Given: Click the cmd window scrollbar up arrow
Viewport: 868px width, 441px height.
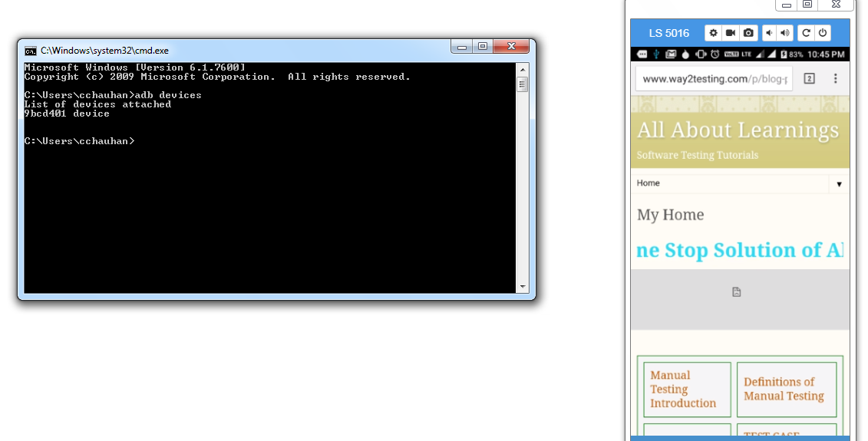Looking at the screenshot, I should [x=523, y=70].
